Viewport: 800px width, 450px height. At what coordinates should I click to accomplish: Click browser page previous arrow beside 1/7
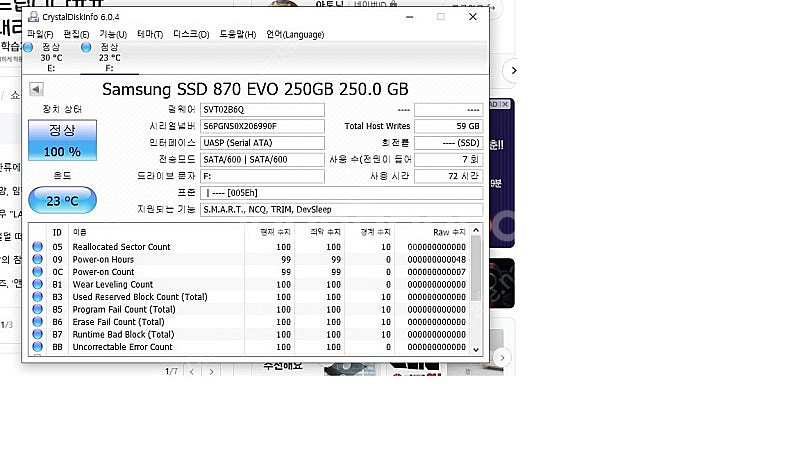[192, 371]
